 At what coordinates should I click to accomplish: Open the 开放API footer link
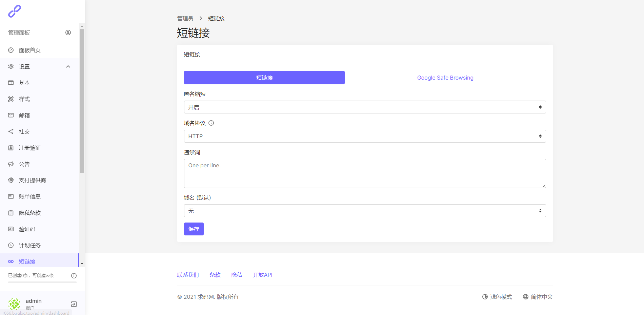click(262, 275)
